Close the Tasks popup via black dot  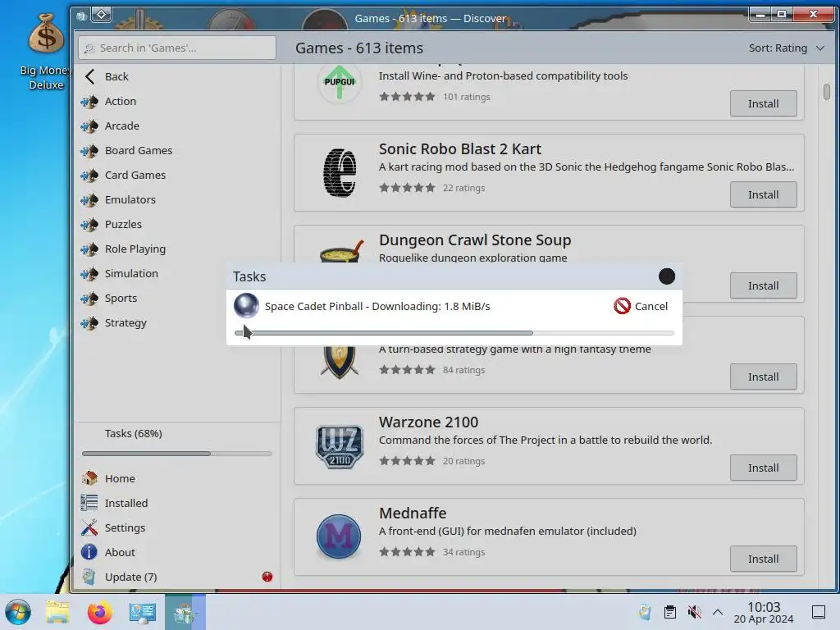coord(666,276)
